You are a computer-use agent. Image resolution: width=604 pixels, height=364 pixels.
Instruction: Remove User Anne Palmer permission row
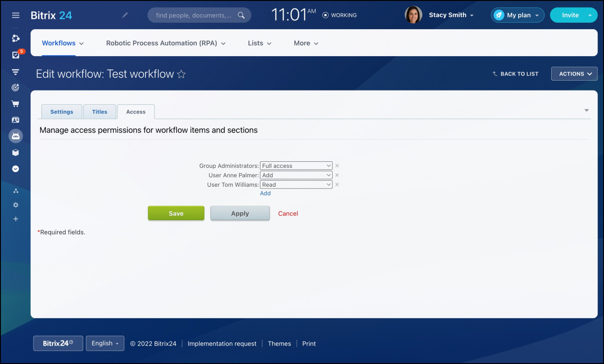coord(337,175)
